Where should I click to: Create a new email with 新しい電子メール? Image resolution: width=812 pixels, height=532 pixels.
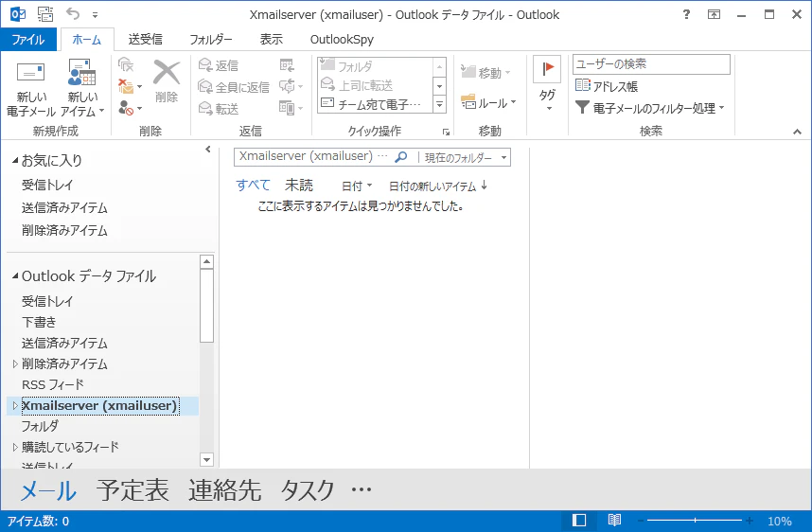pyautogui.click(x=30, y=88)
